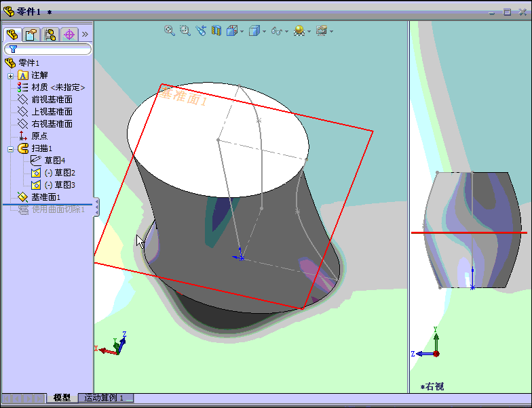Image resolution: width=532 pixels, height=408 pixels.
Task: Click the Hide/Show Items glasses icon
Action: coord(277,31)
